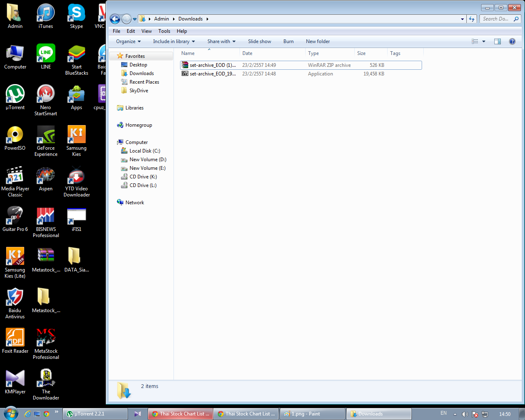Select the set-archive_EOD_19 application file
The image size is (525, 420).
click(x=301, y=74)
